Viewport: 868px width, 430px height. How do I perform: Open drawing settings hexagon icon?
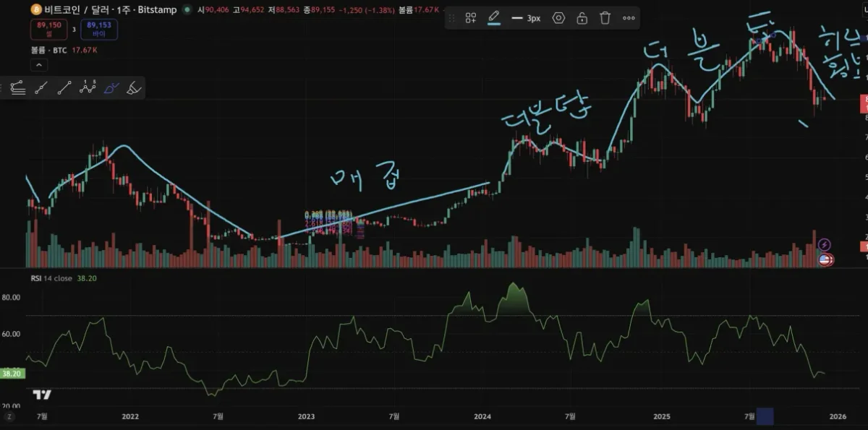click(x=558, y=18)
